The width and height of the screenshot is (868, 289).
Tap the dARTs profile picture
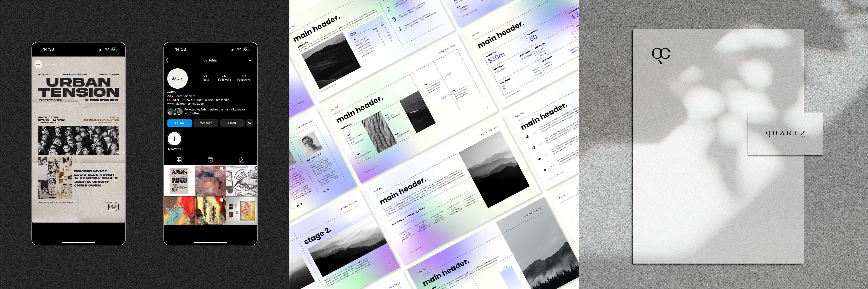[x=177, y=78]
